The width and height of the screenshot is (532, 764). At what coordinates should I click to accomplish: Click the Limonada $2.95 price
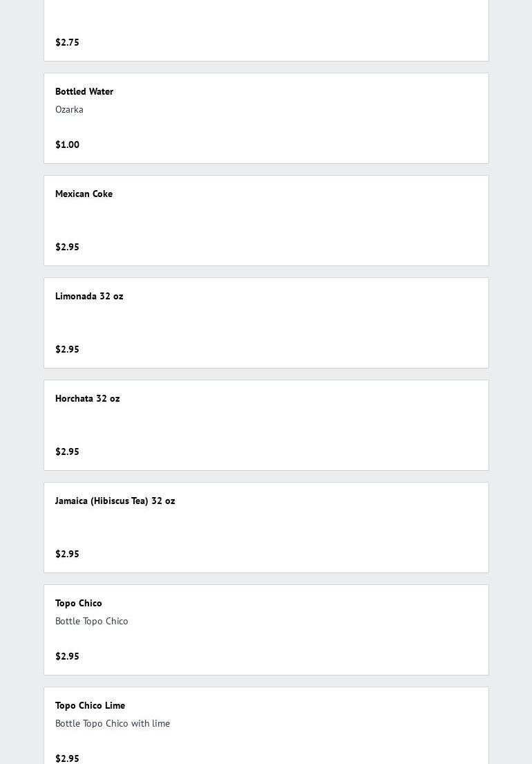67,349
